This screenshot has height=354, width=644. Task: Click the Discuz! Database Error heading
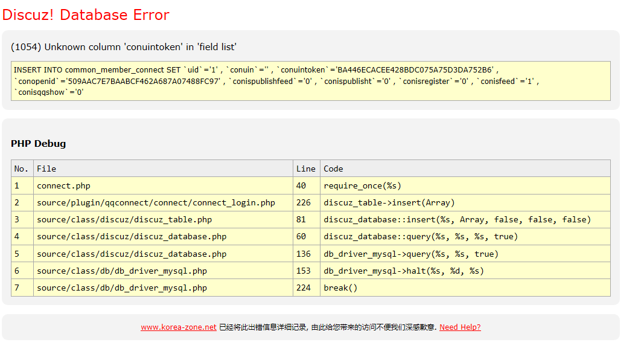click(86, 15)
